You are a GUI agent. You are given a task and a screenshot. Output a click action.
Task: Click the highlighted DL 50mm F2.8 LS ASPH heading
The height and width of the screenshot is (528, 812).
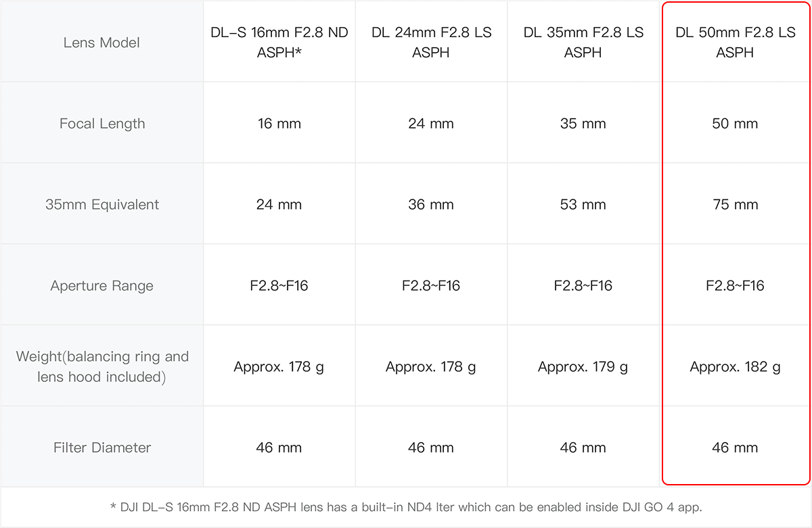[736, 42]
